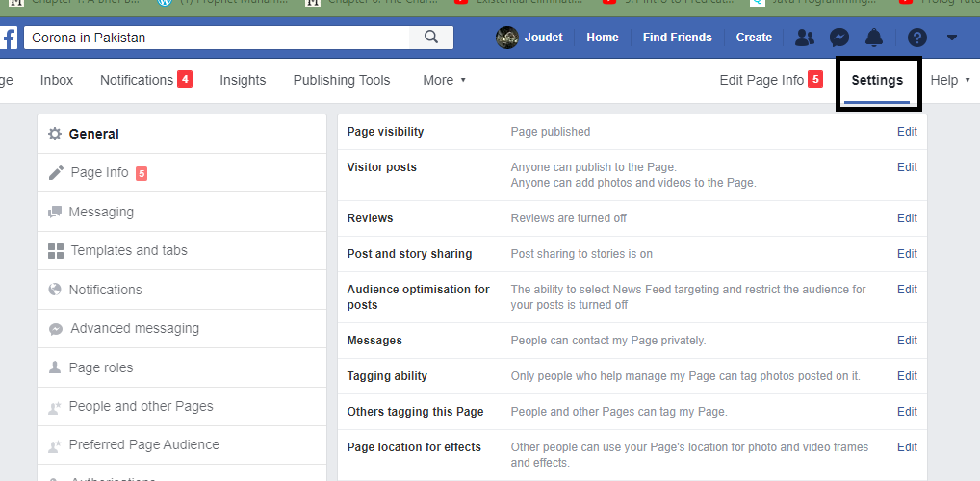Expand the Help dropdown menu
The width and height of the screenshot is (980, 481).
950,80
